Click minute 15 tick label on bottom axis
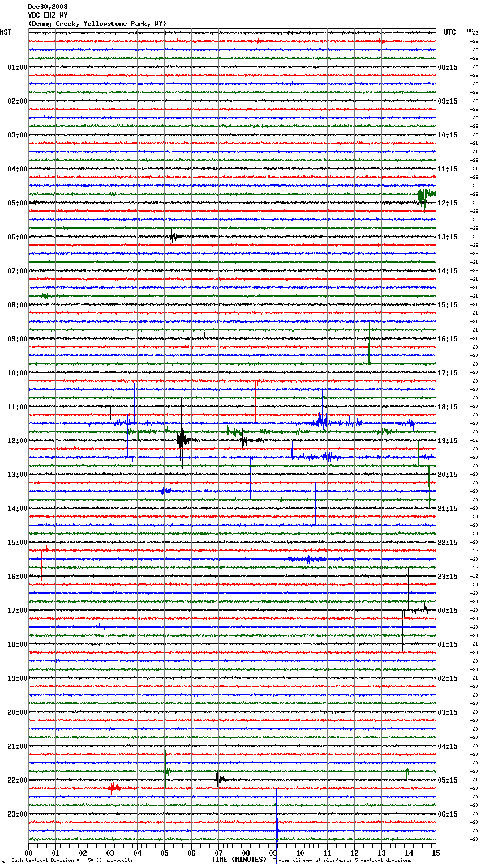Viewport: 481px width, 868px height. click(436, 853)
